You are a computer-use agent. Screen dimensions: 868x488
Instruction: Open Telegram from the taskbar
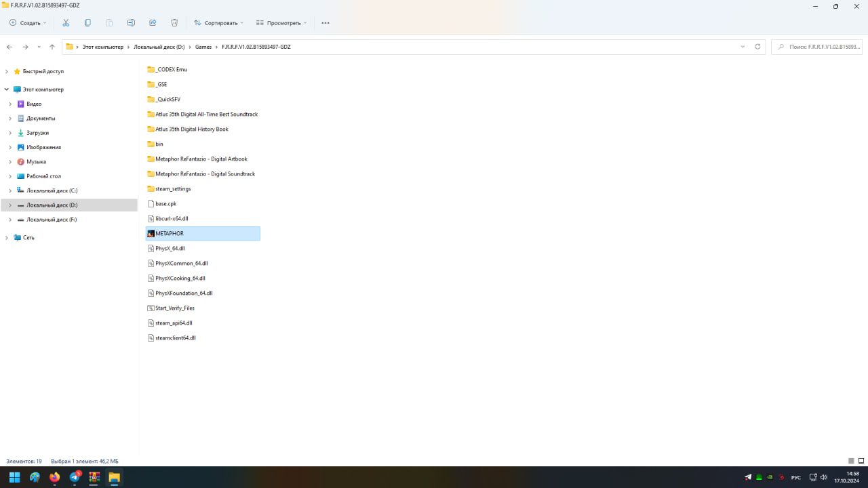click(75, 477)
